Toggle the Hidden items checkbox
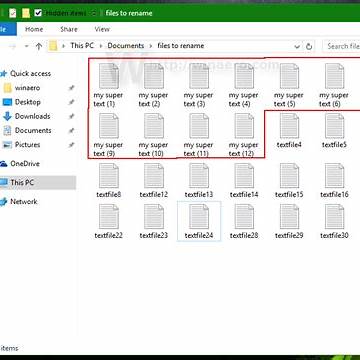The height and width of the screenshot is (360, 360). point(38,13)
